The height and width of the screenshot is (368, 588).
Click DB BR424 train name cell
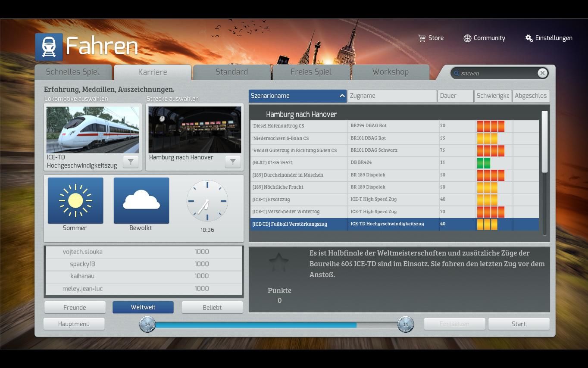[393, 162]
